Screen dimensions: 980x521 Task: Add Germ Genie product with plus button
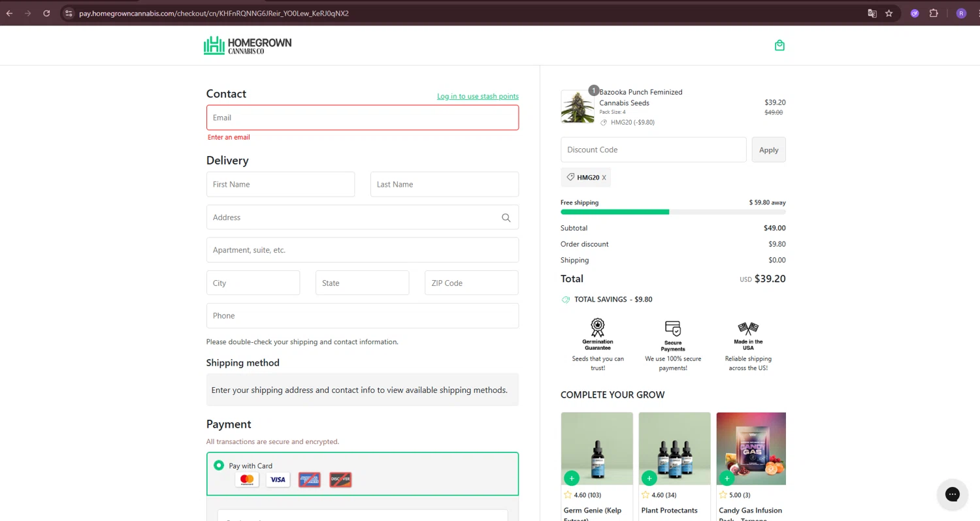[x=571, y=478]
